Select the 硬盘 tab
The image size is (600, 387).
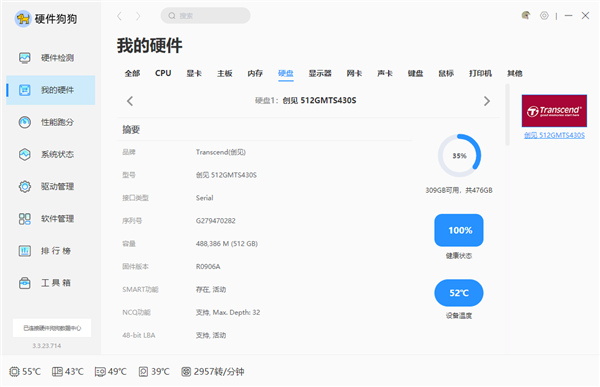pyautogui.click(x=286, y=73)
